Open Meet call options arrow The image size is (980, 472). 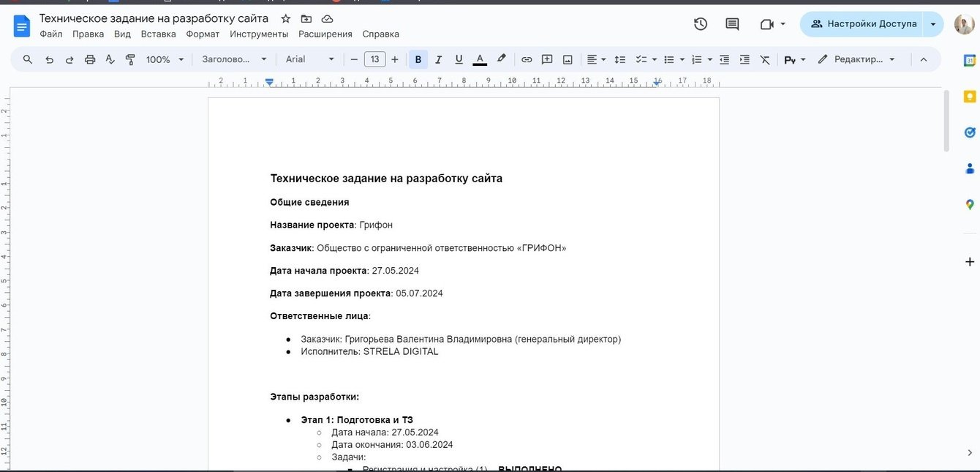point(783,24)
